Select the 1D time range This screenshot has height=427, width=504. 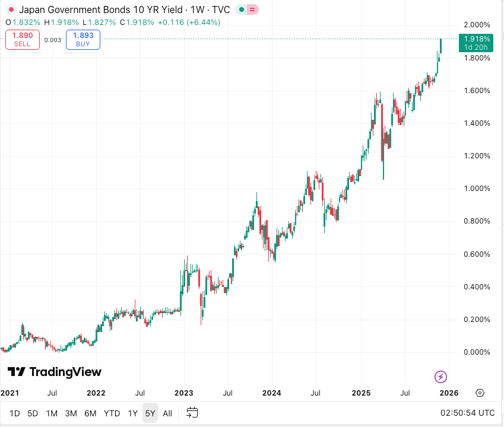tap(15, 413)
